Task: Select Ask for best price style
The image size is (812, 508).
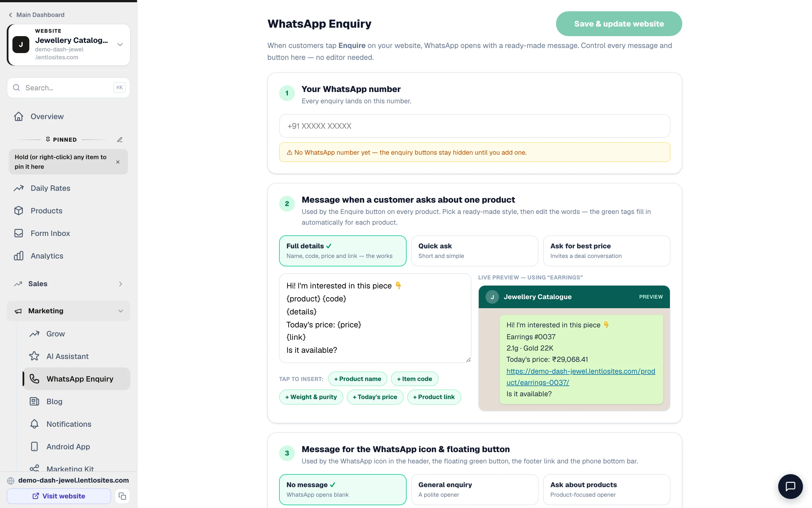Action: click(606, 251)
